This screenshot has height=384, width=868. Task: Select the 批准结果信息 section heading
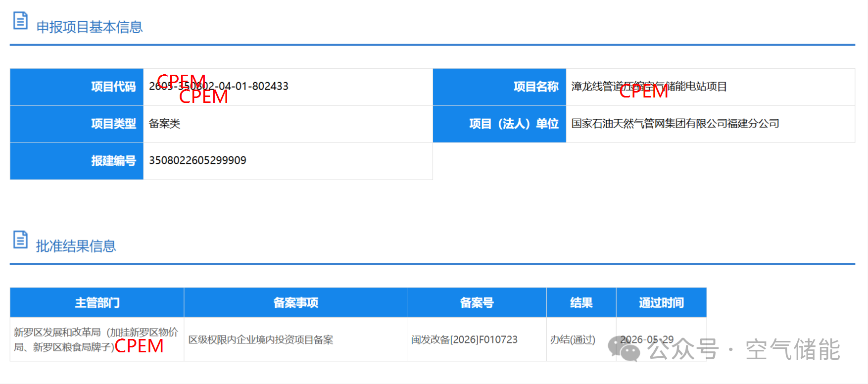(x=76, y=246)
